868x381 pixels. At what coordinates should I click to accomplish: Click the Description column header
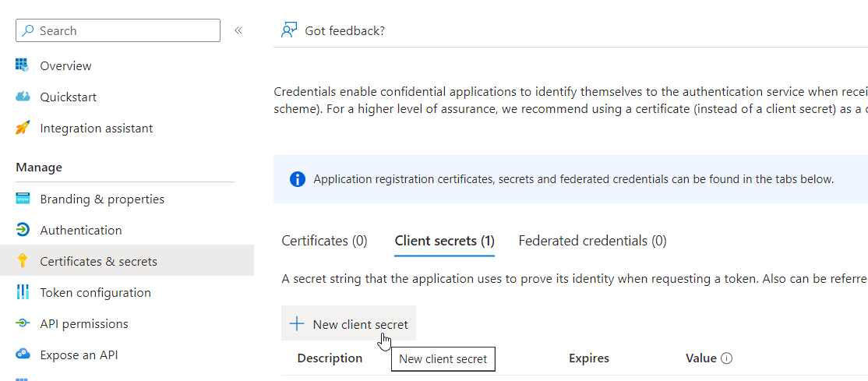pyautogui.click(x=330, y=358)
